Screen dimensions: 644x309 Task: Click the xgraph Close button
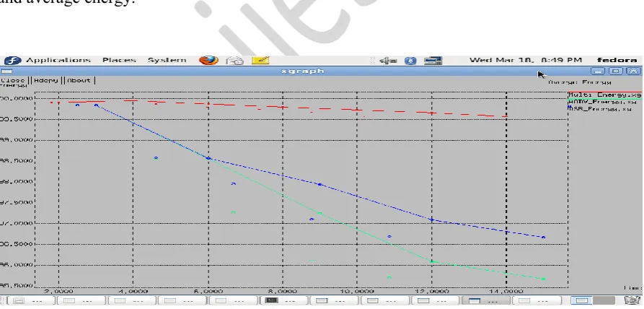(x=14, y=81)
